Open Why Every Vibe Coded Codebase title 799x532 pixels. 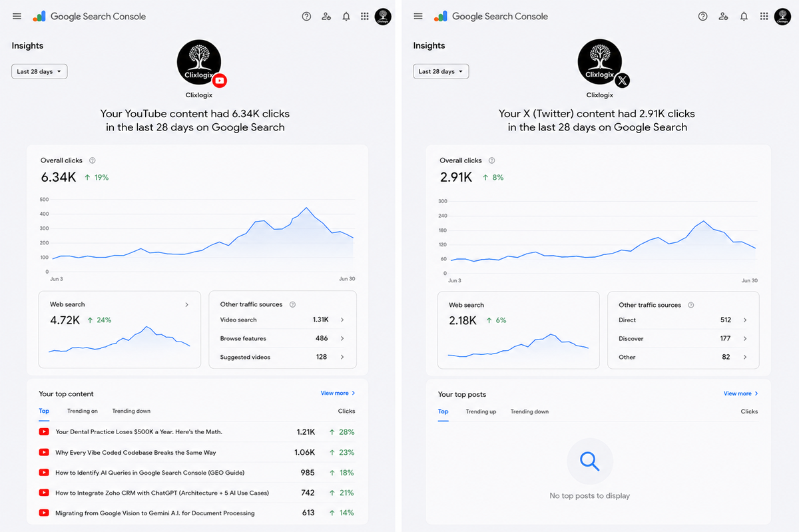136,452
